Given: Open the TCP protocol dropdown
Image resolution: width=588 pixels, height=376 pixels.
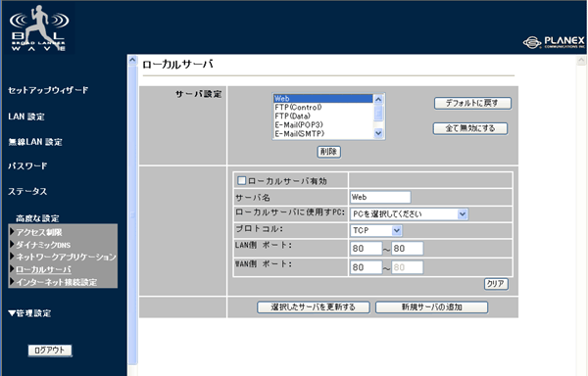Looking at the screenshot, I should [376, 230].
